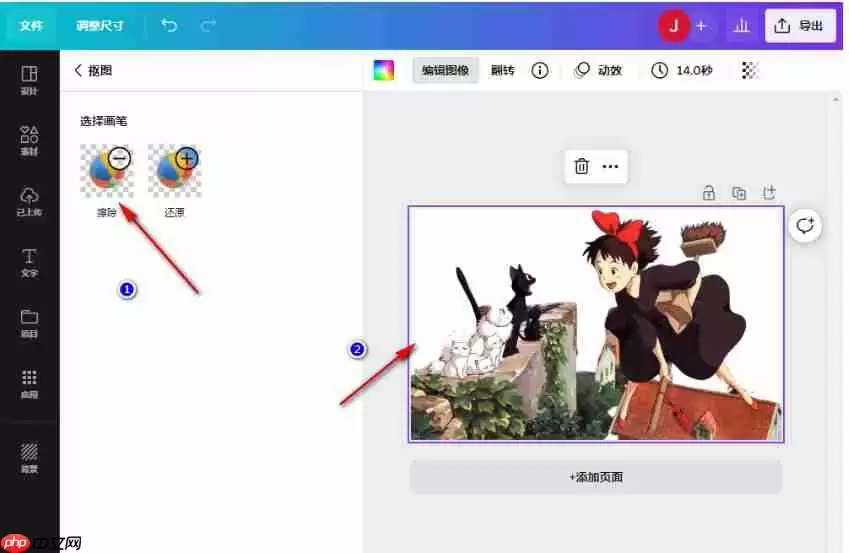This screenshot has width=849, height=553.
Task: Delete the image with the trash icon
Action: 582,166
